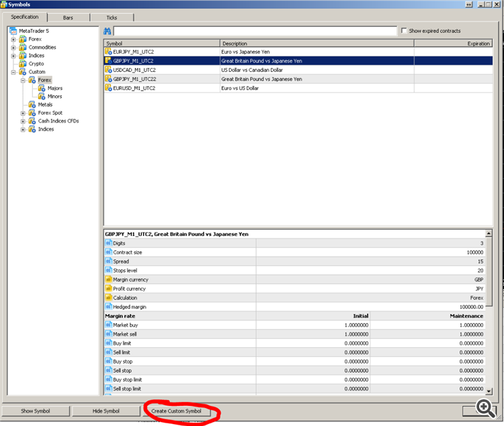Click the Contract size value 100000
The height and width of the screenshot is (426, 504).
click(475, 253)
